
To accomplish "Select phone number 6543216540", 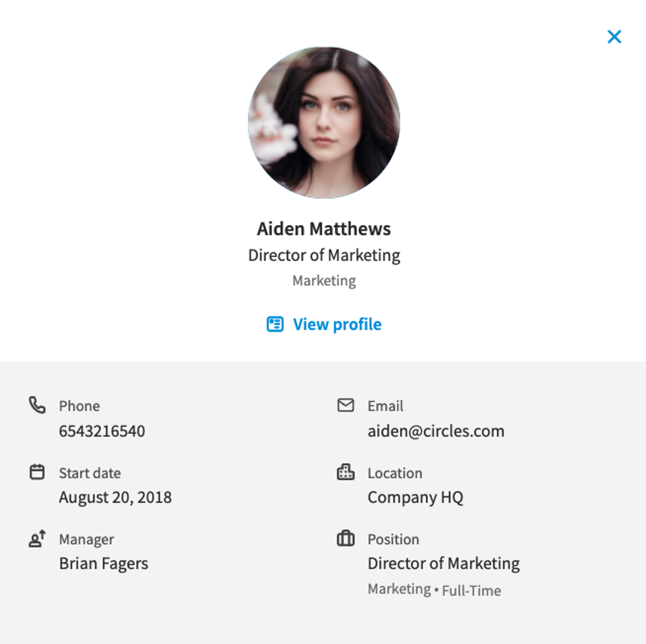I will coord(102,431).
